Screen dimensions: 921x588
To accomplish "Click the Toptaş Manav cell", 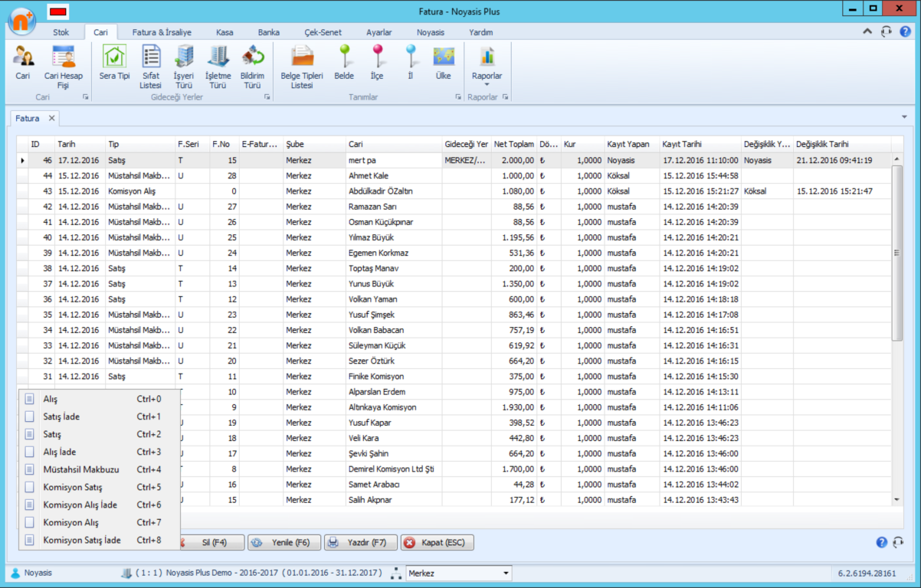I will pos(394,268).
